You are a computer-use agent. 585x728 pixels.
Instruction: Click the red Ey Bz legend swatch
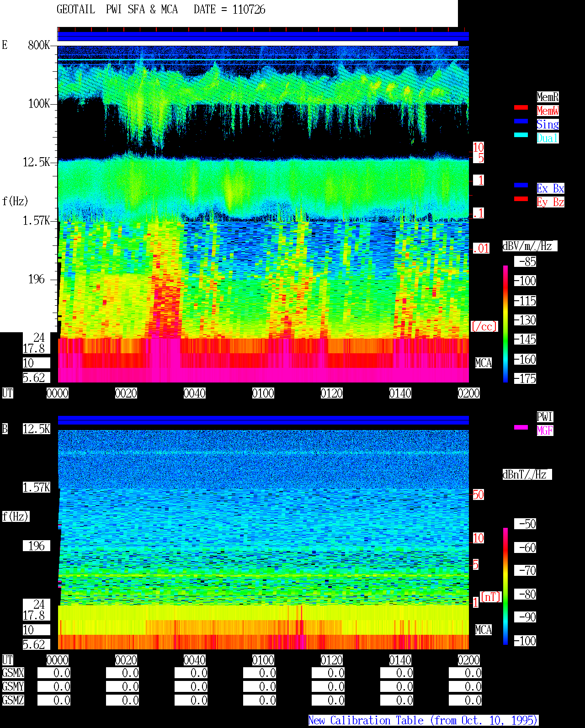pyautogui.click(x=521, y=199)
